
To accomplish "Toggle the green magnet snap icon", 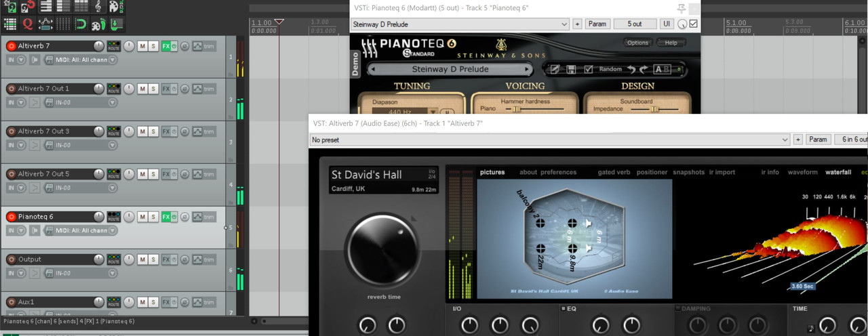I will [80, 24].
